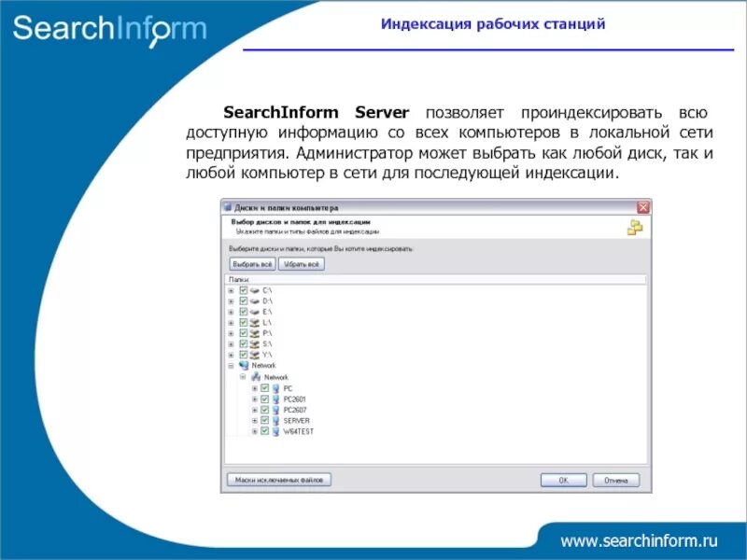Viewport: 747px width, 560px height.
Task: Select the W64TEST tree label
Action: (x=299, y=431)
